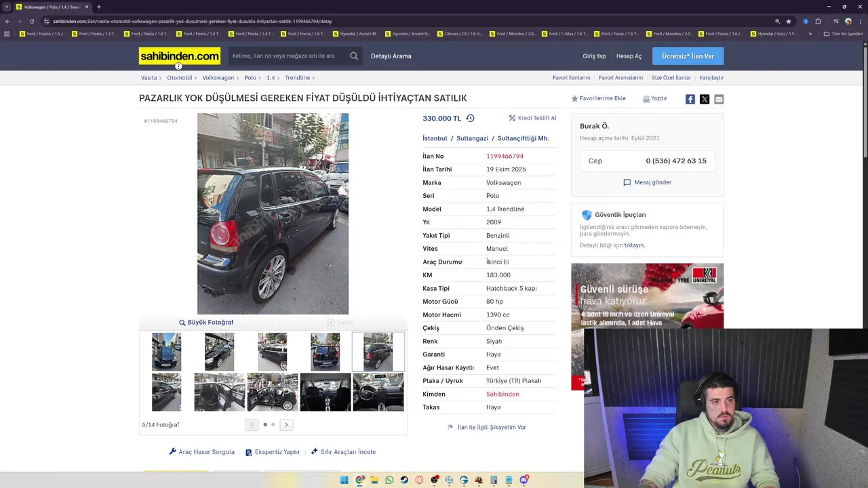This screenshot has width=868, height=488.
Task: Open Size Özel İlanlar menu item
Action: tap(671, 78)
